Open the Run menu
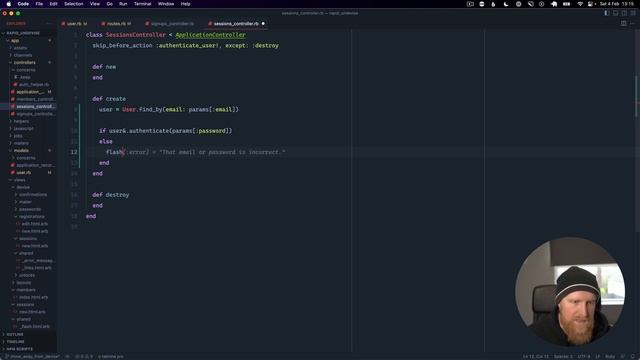 [x=123, y=4]
